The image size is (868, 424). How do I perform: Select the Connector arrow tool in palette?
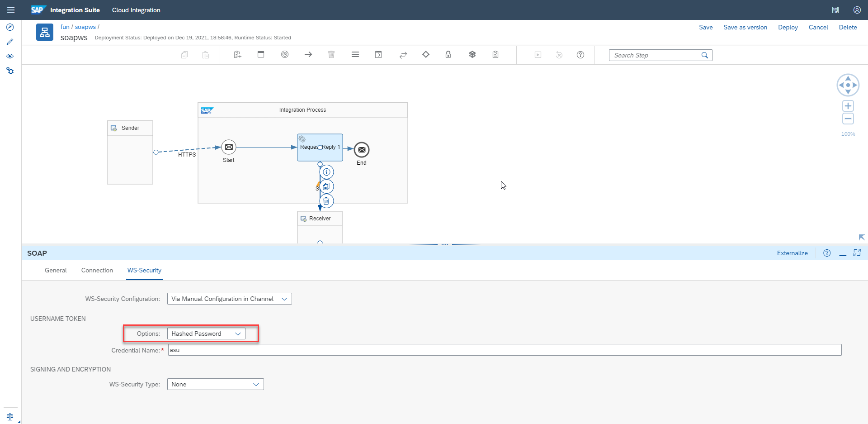pyautogui.click(x=308, y=55)
